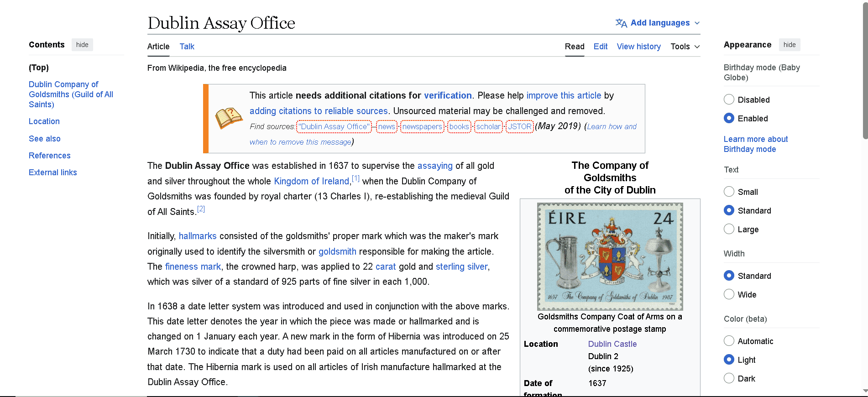This screenshot has width=868, height=397.
Task: Click the question book citation icon
Action: [229, 119]
